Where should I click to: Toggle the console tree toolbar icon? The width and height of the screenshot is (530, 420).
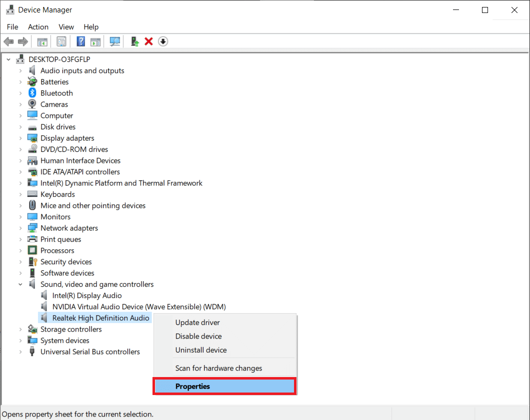pyautogui.click(x=42, y=41)
